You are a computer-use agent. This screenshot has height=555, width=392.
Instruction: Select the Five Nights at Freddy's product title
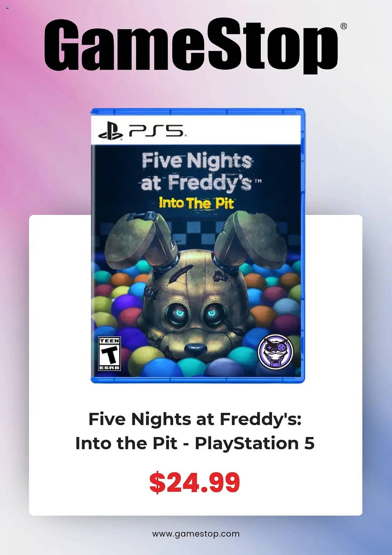[195, 431]
